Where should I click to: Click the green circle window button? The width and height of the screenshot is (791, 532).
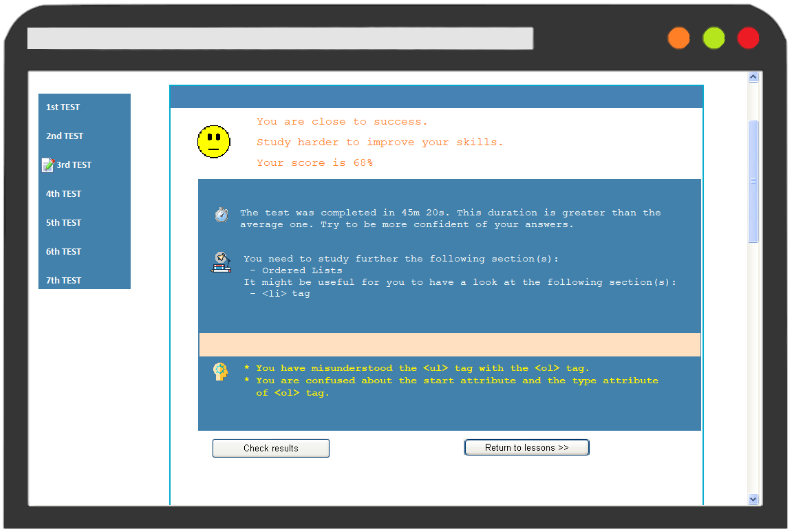click(714, 38)
